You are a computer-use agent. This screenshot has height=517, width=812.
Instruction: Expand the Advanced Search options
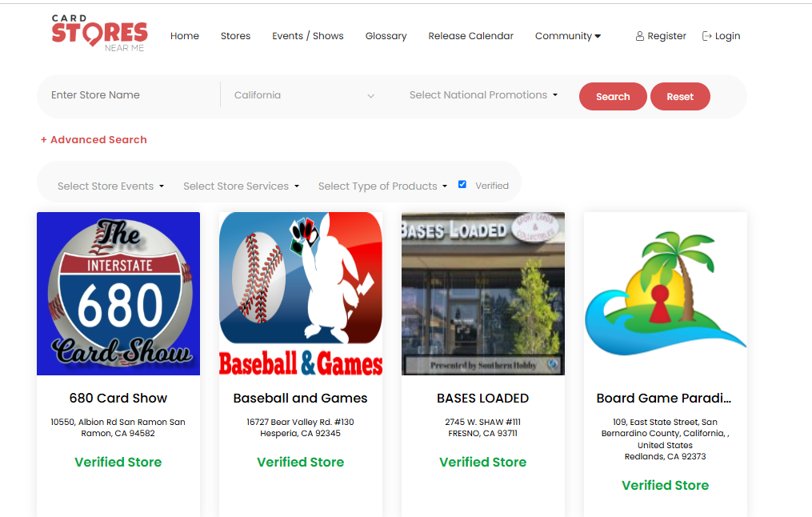pyautogui.click(x=94, y=139)
